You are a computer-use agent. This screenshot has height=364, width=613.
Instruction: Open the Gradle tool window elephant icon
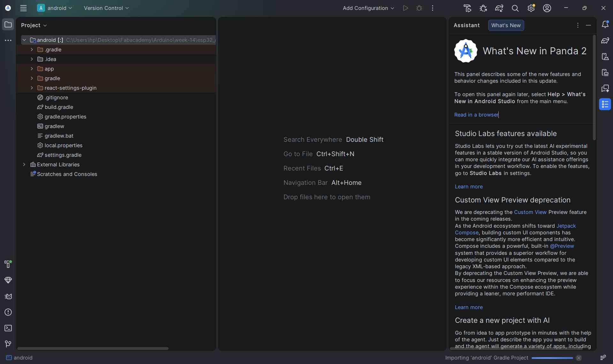[605, 41]
